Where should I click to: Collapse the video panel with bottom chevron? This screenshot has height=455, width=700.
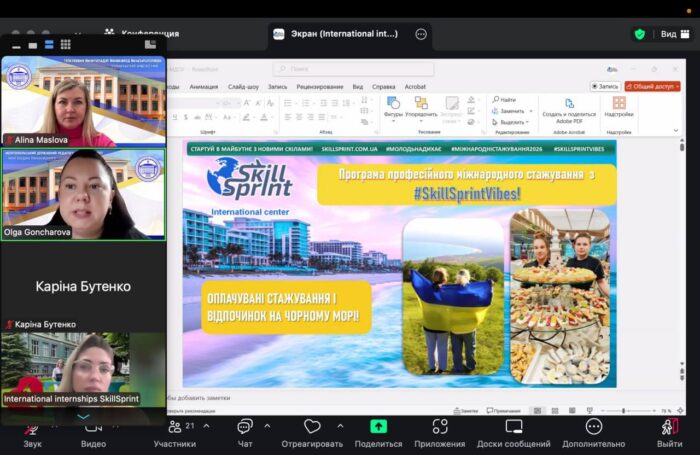(x=83, y=416)
